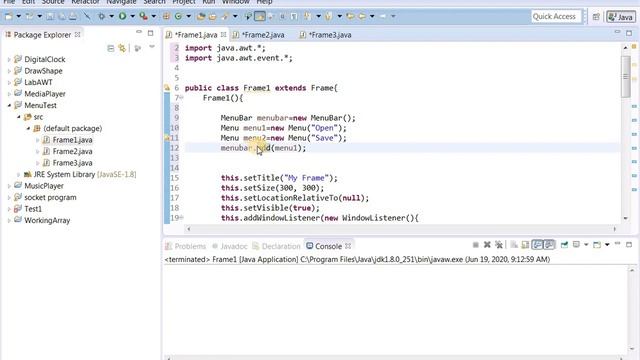Toggle the highlighted Mark Occurrences toolbar button
The image size is (640, 360).
click(x=260, y=16)
